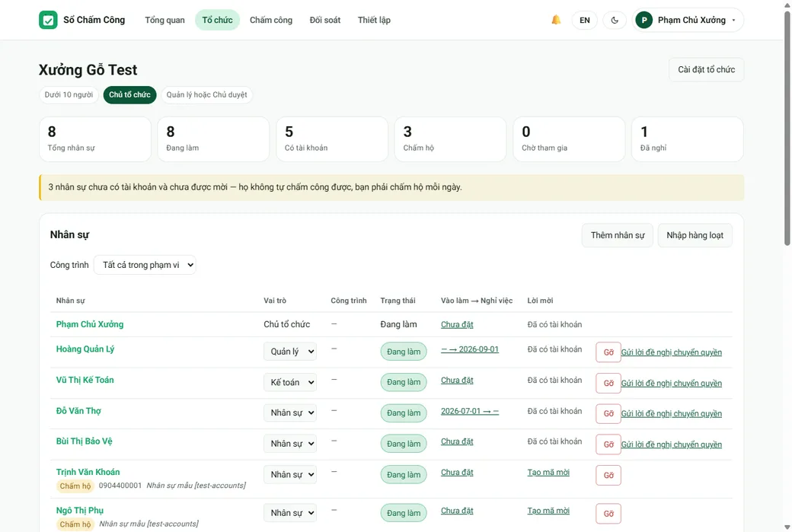Open the Tổ chức tab
This screenshot has width=792, height=532.
tap(217, 21)
